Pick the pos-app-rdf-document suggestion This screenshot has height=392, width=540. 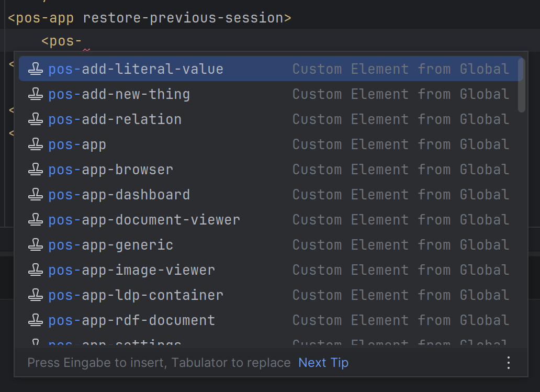click(x=131, y=320)
